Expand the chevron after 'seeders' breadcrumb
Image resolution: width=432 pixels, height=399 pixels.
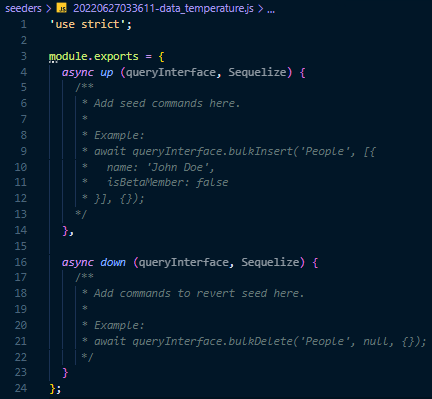tap(49, 8)
